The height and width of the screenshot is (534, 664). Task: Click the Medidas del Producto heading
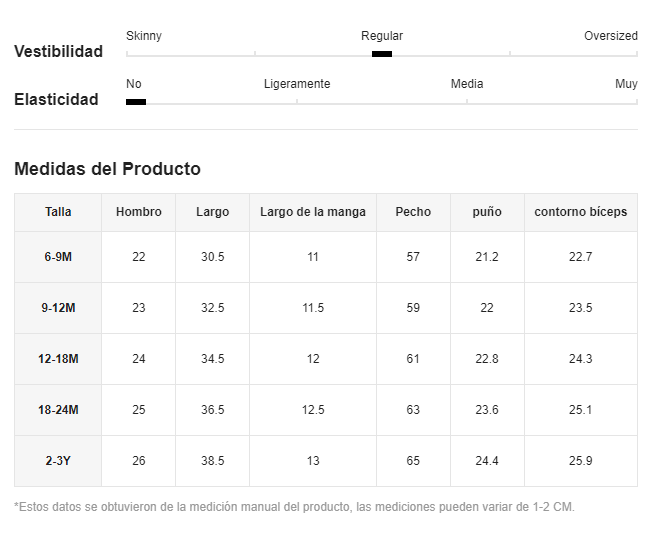(x=108, y=169)
